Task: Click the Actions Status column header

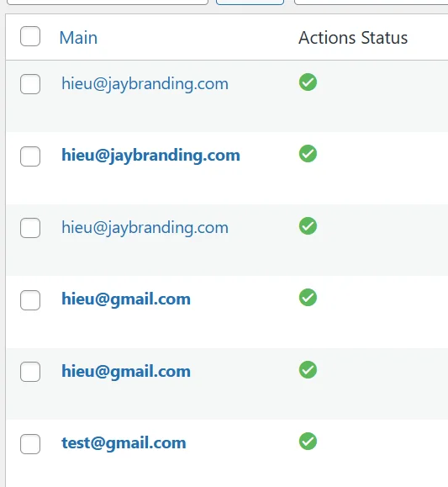Action: coord(353,38)
